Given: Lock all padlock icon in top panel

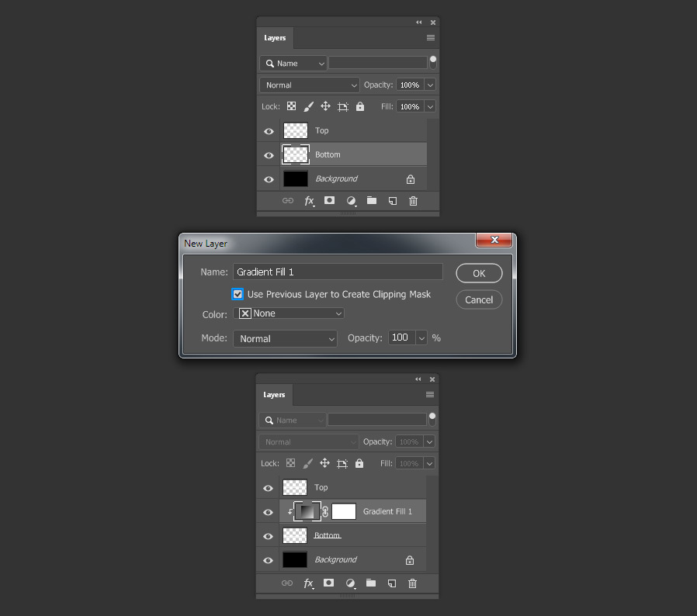Looking at the screenshot, I should 360,106.
